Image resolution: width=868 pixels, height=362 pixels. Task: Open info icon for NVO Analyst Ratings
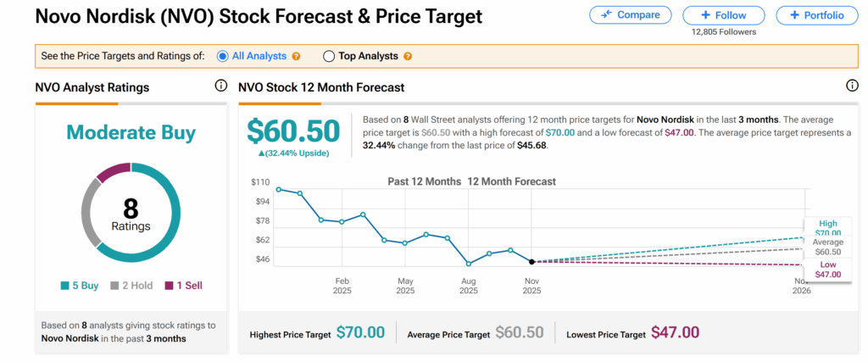(x=221, y=86)
